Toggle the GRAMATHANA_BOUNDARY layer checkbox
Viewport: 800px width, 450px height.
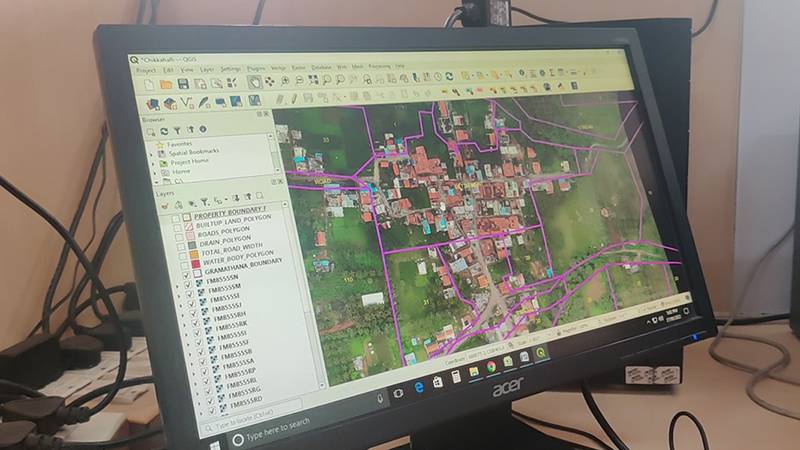(187, 271)
